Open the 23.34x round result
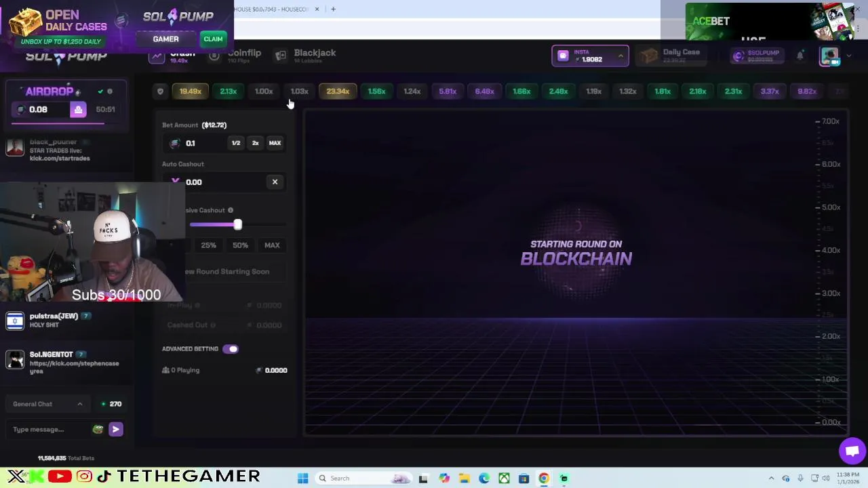This screenshot has height=488, width=868. click(338, 91)
